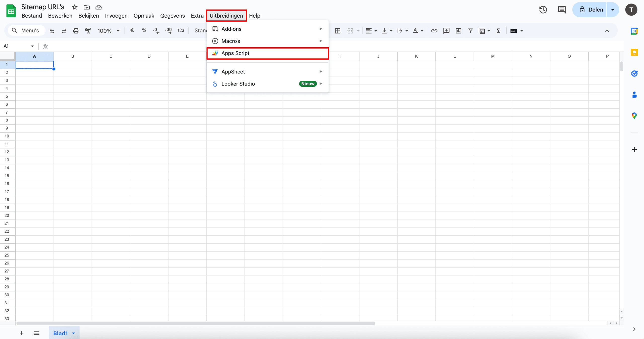Open Google Tasks side panel

click(634, 73)
